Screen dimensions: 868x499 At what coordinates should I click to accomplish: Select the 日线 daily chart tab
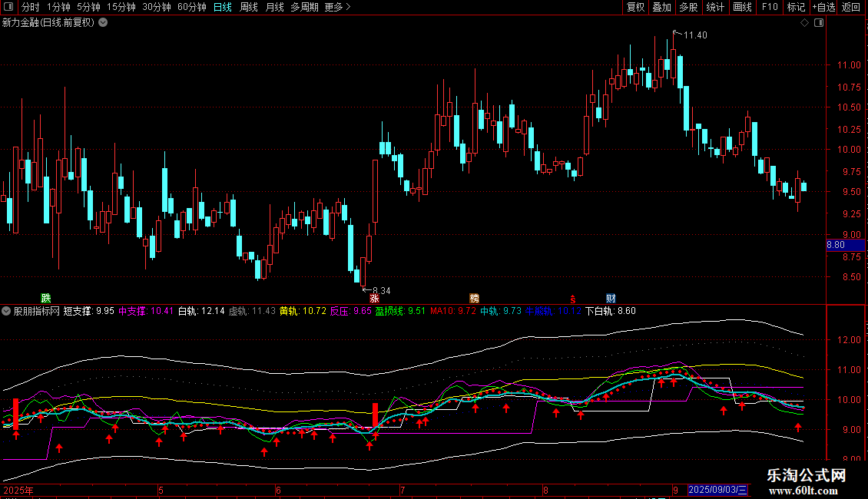pos(223,7)
